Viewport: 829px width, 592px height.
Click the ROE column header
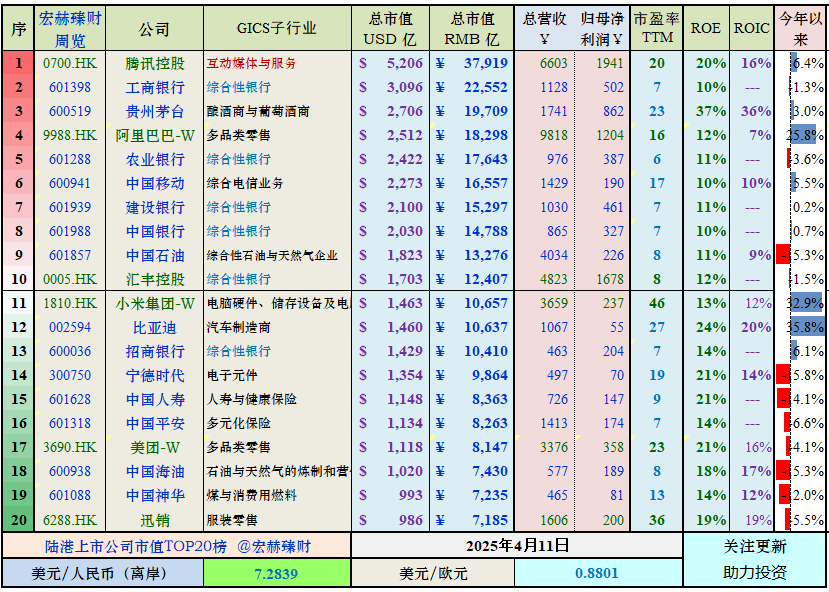pyautogui.click(x=706, y=29)
